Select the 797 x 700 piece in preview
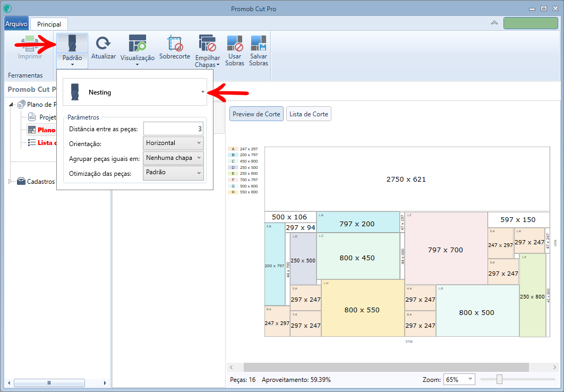Image resolution: width=564 pixels, height=392 pixels. (x=446, y=249)
